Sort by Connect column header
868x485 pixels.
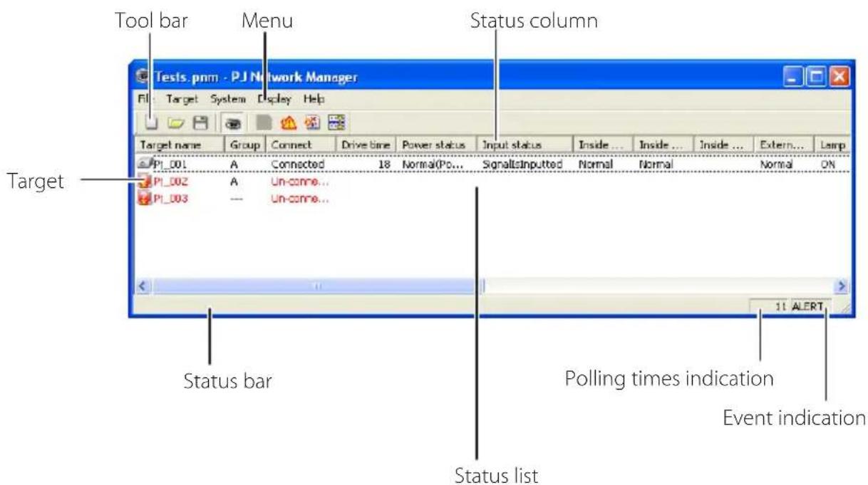point(300,144)
